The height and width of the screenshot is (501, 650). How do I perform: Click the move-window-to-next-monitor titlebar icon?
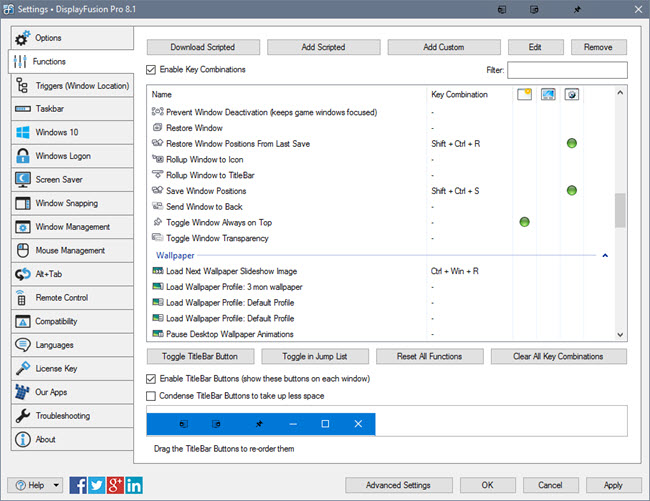[x=502, y=10]
